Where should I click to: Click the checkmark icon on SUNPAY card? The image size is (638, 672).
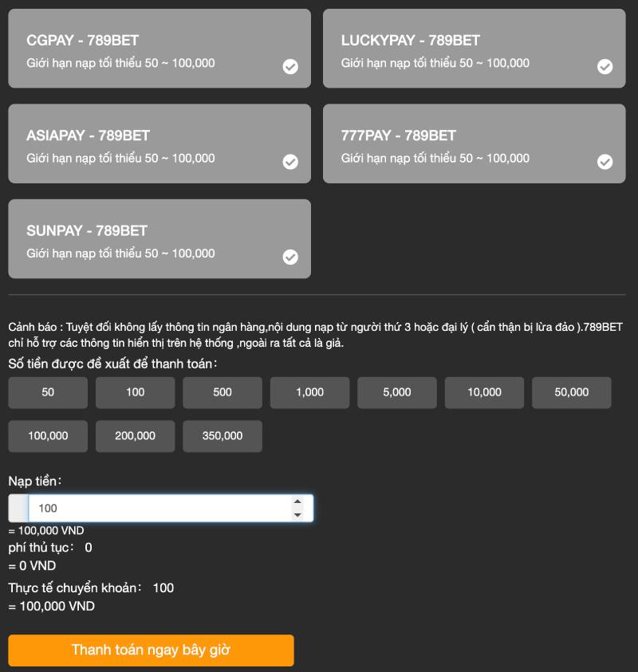290,257
